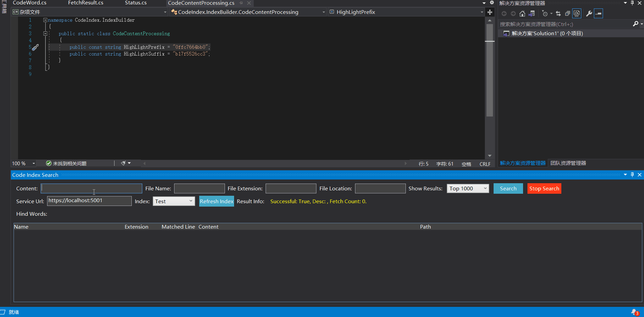The height and width of the screenshot is (317, 644).
Task: Open the Index dropdown showing Test
Action: [173, 201]
